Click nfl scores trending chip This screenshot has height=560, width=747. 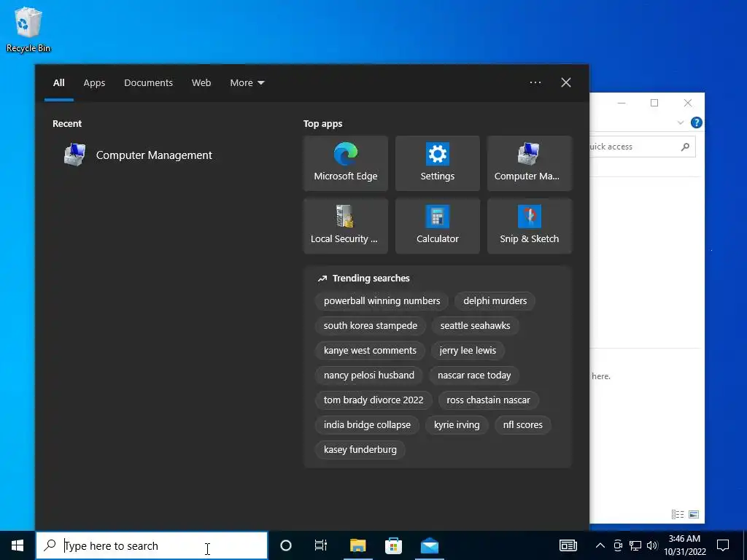(x=522, y=425)
